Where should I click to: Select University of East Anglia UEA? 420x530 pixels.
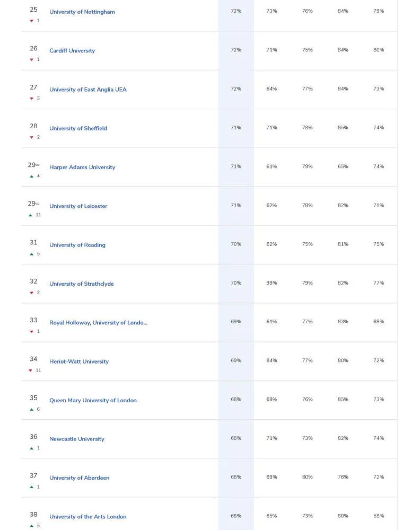(x=88, y=90)
